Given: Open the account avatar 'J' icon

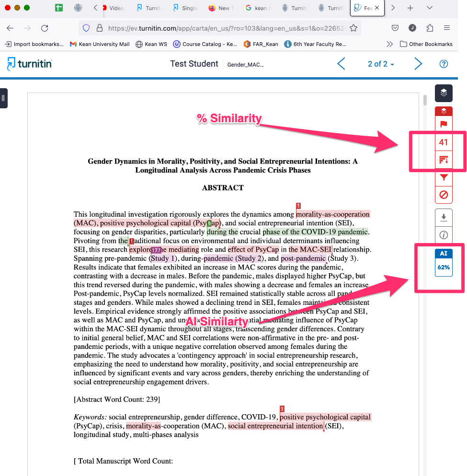Looking at the screenshot, I should pyautogui.click(x=412, y=28).
